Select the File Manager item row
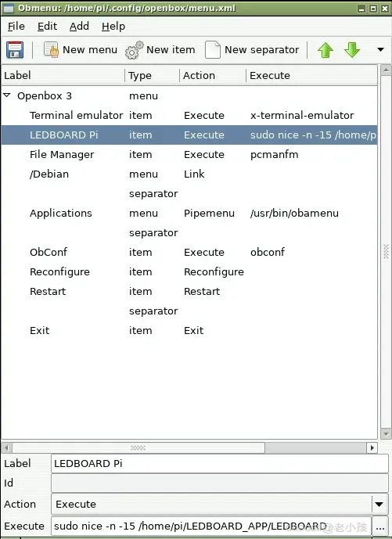The image size is (392, 539). (189, 154)
